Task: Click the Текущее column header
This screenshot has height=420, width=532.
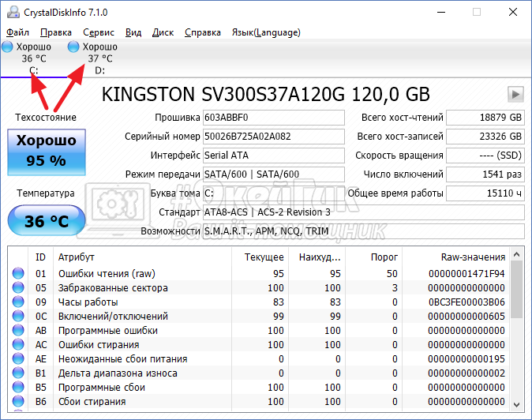Action: (x=260, y=257)
